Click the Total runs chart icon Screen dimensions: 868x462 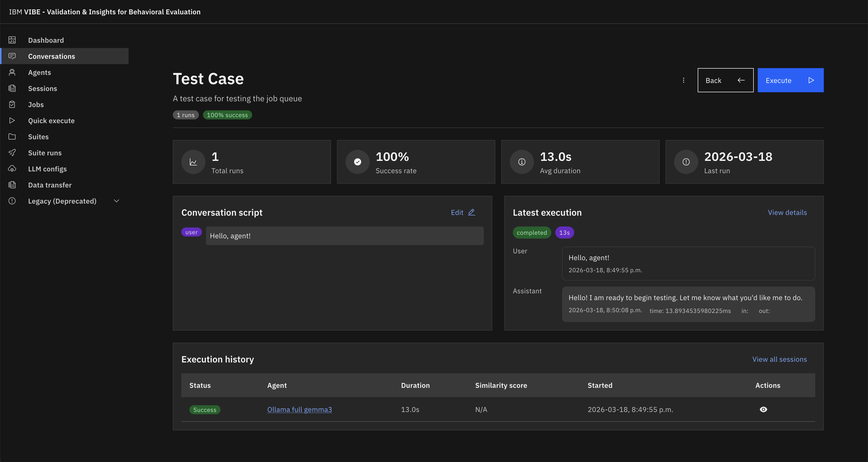(x=193, y=162)
